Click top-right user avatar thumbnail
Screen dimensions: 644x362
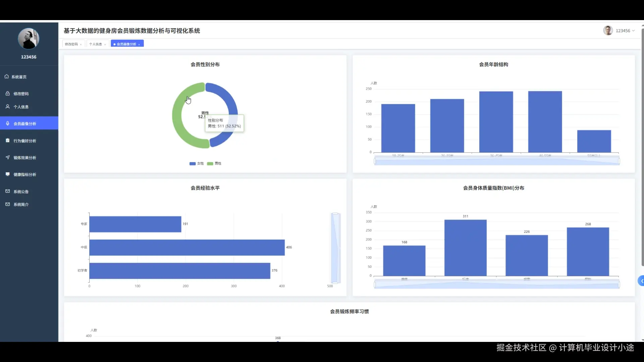pyautogui.click(x=608, y=31)
